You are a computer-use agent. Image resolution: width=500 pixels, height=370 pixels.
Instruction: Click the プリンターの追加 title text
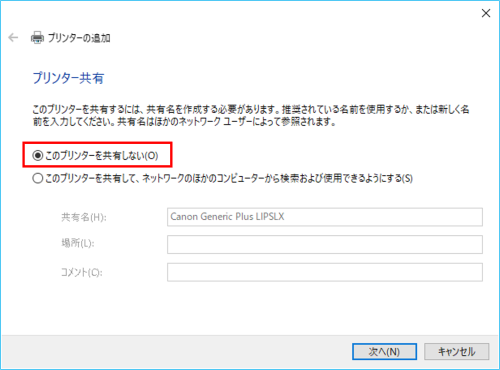click(x=79, y=38)
